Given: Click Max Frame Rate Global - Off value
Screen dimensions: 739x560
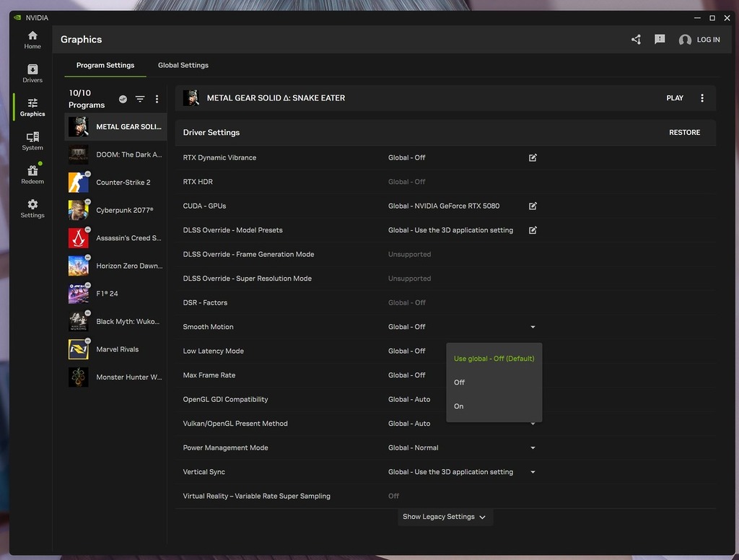Looking at the screenshot, I should coord(407,375).
